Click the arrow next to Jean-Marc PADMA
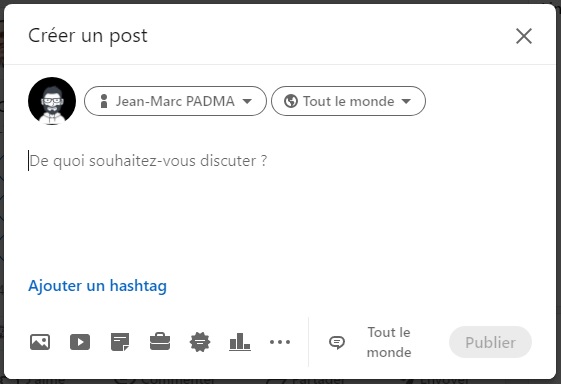This screenshot has width=561, height=384. pos(247,101)
